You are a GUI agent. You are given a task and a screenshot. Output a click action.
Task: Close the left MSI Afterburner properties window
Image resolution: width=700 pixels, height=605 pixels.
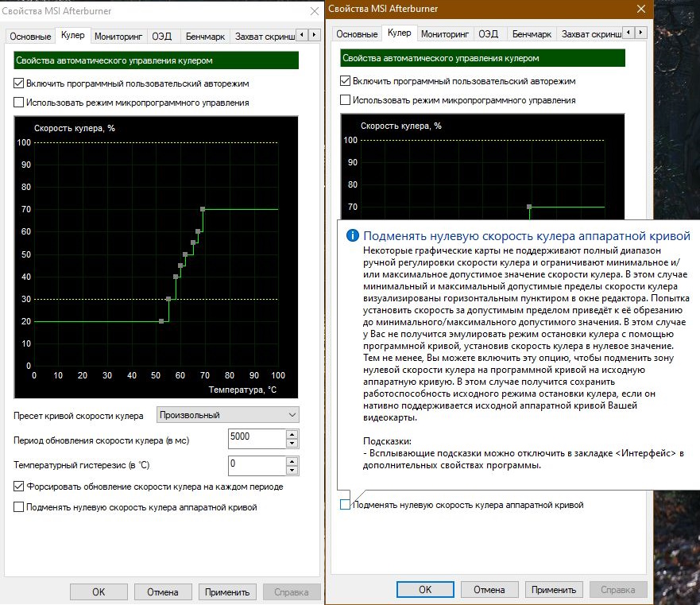(315, 11)
